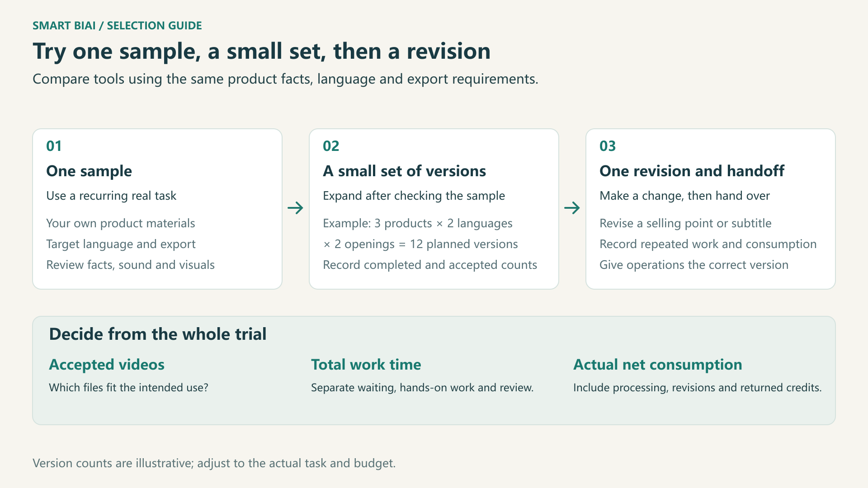Click 'Revise a selling point or subtitle' text
Screen dimensions: 868x488
[x=685, y=223]
